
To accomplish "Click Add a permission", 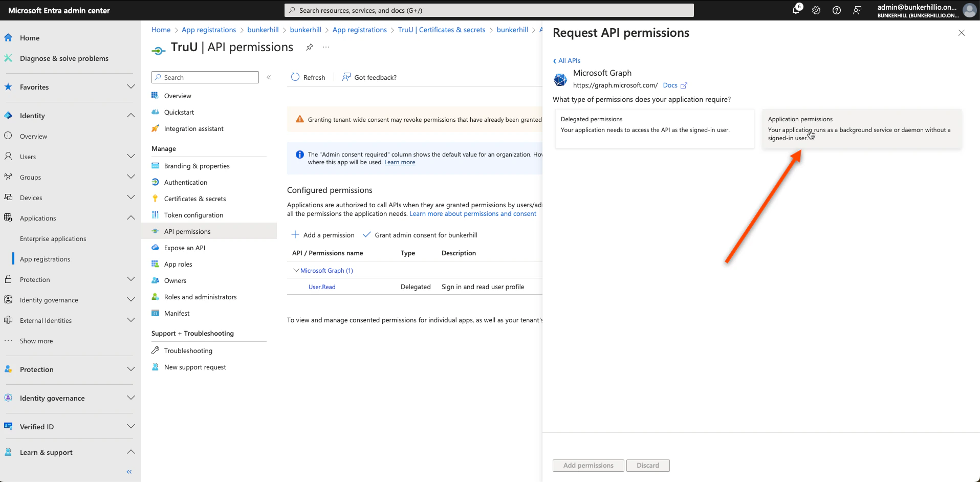I will [323, 235].
